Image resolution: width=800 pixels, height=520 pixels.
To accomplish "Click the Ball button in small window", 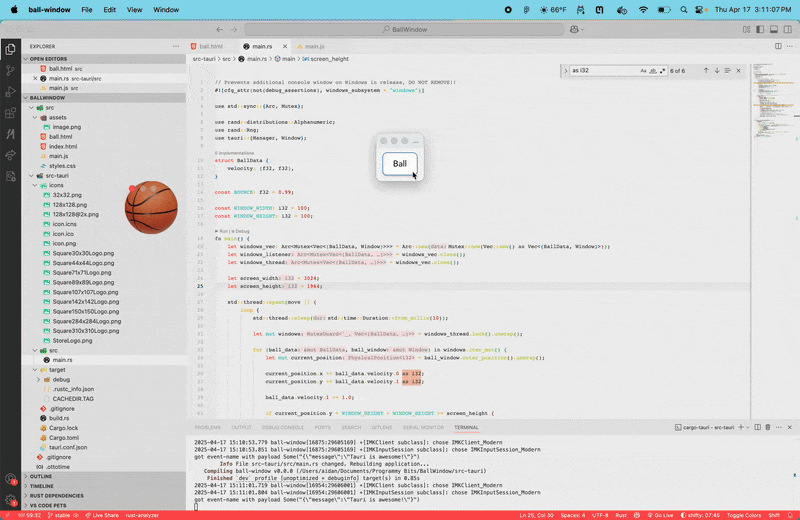I will [x=399, y=164].
